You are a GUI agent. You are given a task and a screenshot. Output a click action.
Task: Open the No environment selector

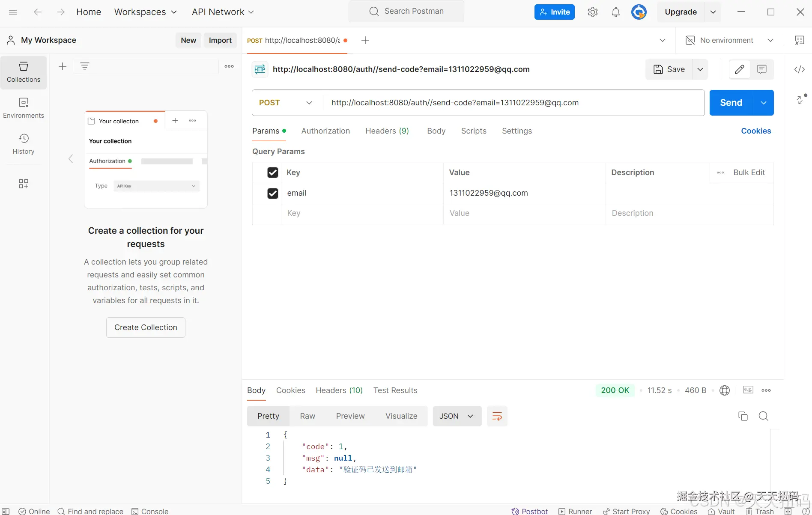(x=730, y=40)
